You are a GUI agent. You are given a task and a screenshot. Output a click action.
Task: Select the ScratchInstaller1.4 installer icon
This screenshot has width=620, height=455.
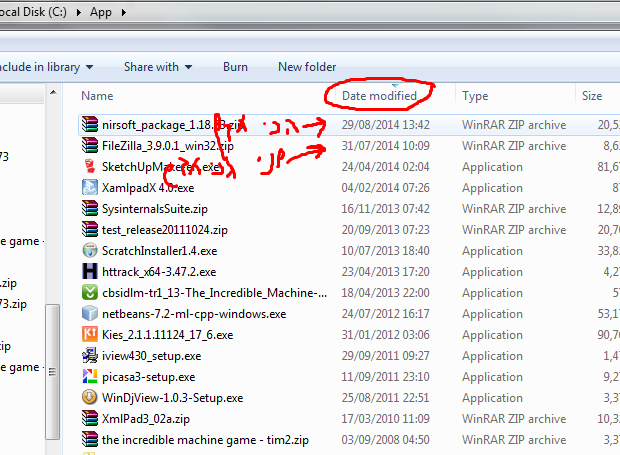pos(90,251)
